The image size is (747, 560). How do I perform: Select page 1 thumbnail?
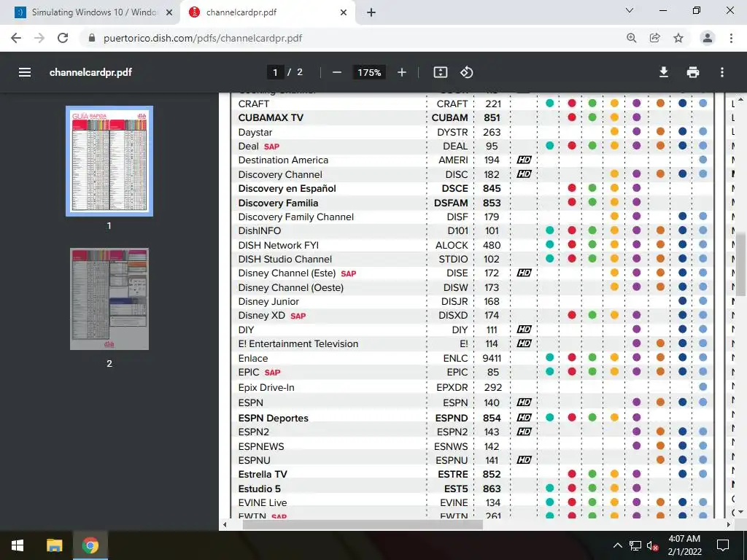point(109,161)
